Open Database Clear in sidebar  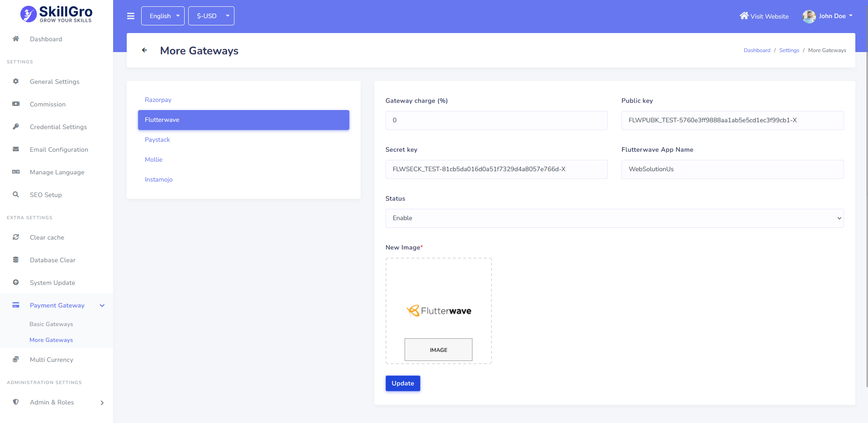[x=52, y=260]
